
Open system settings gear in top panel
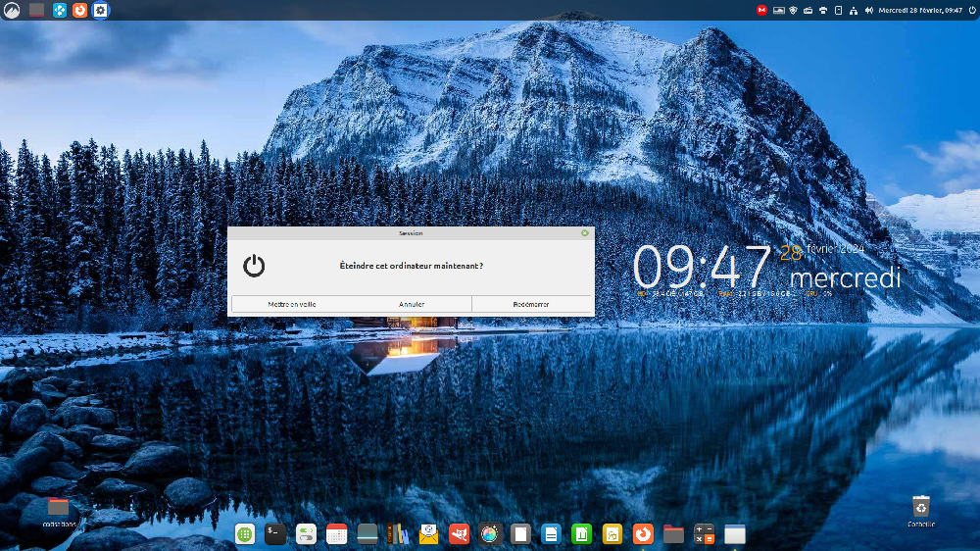[100, 10]
